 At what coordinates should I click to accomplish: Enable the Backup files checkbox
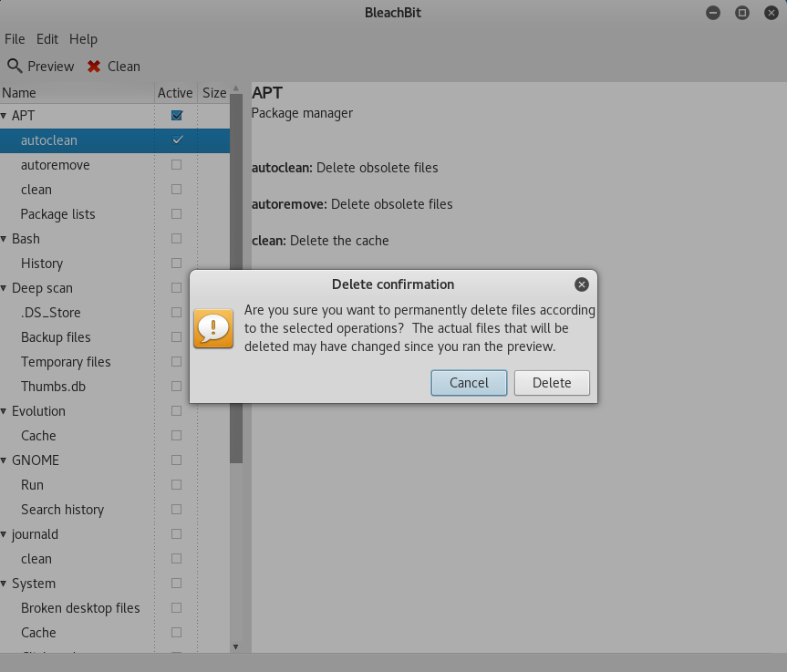[x=176, y=336]
